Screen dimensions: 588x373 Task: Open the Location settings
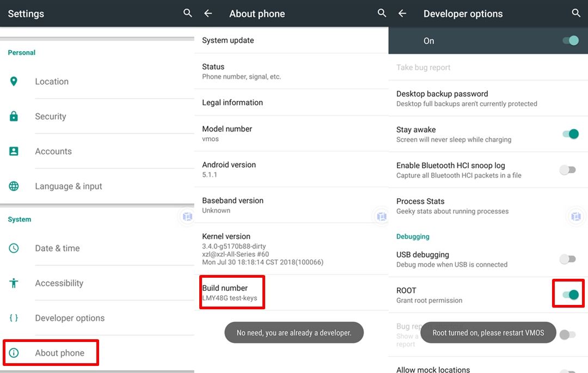(97, 81)
